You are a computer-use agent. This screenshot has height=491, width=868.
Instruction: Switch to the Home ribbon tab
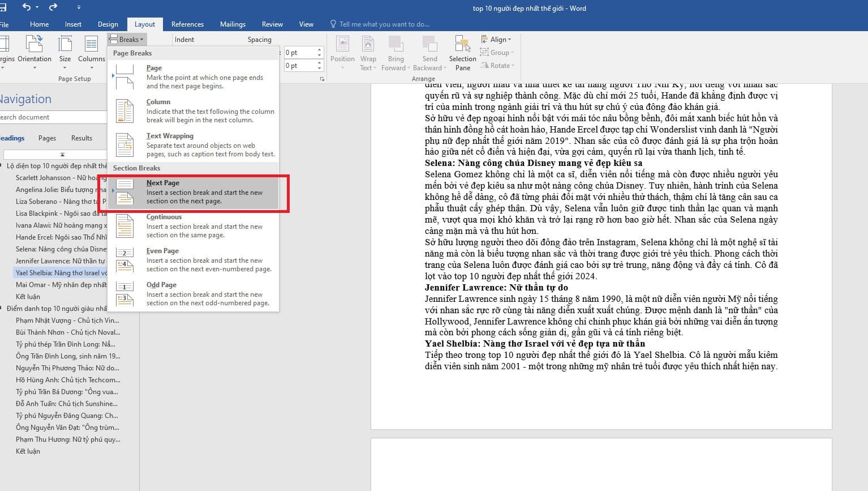tap(40, 24)
